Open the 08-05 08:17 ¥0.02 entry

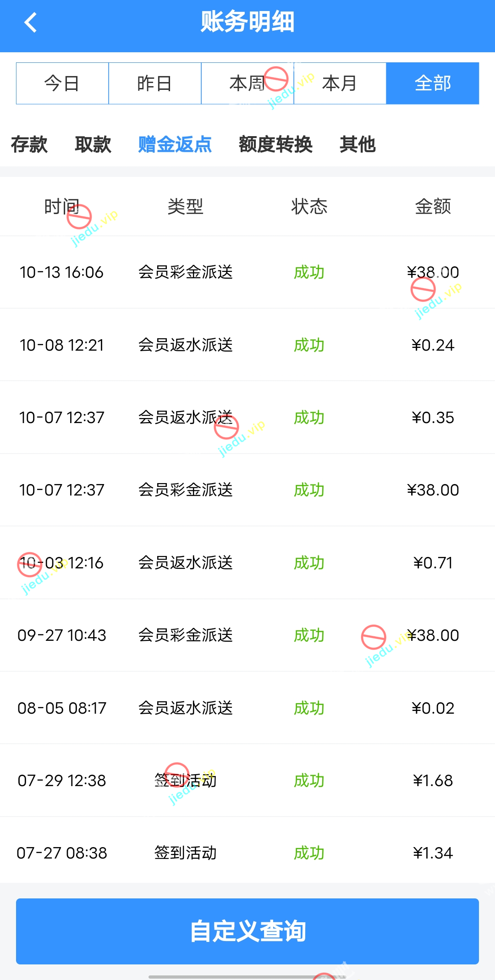pos(247,708)
